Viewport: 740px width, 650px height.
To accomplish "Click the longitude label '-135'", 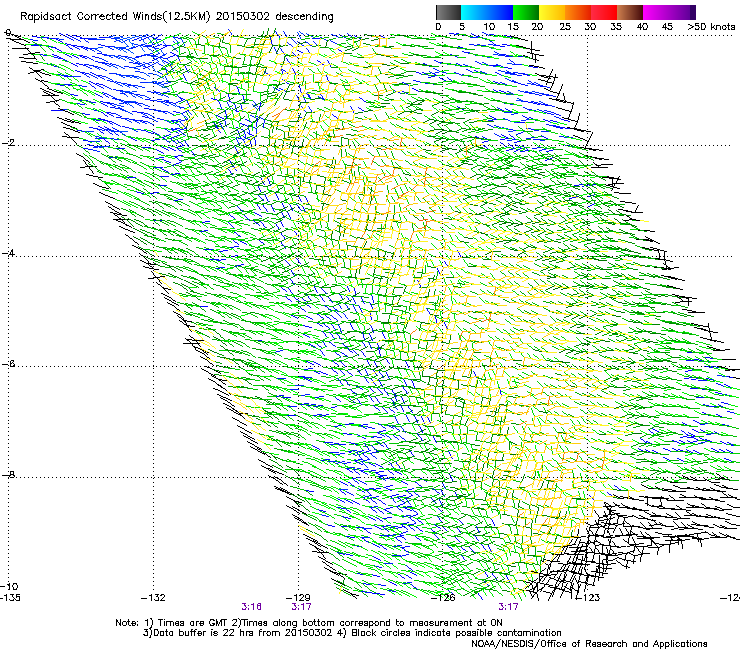I will click(x=10, y=598).
